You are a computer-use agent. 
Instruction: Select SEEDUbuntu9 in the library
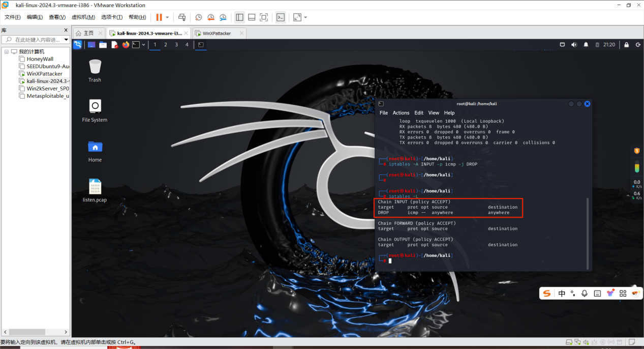[x=44, y=66]
